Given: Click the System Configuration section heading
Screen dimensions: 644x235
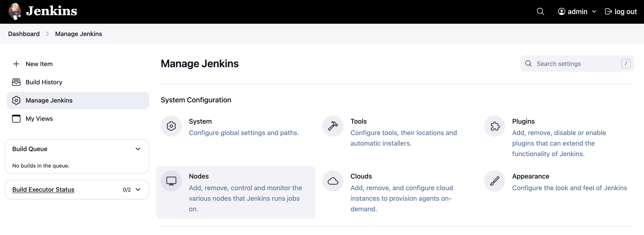Looking at the screenshot, I should (x=196, y=100).
